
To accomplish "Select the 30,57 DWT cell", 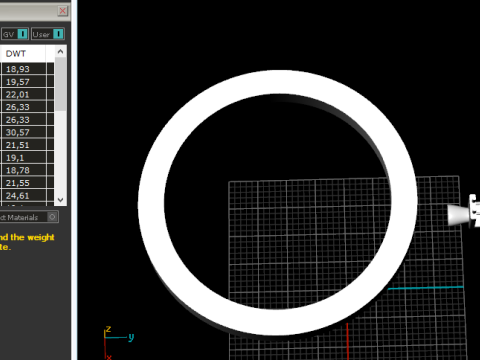I will [x=24, y=132].
